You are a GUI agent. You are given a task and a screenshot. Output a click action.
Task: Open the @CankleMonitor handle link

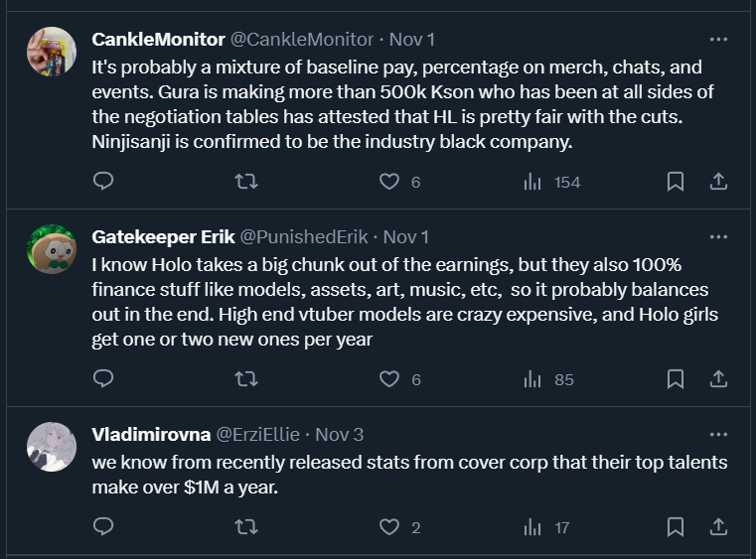coord(302,40)
